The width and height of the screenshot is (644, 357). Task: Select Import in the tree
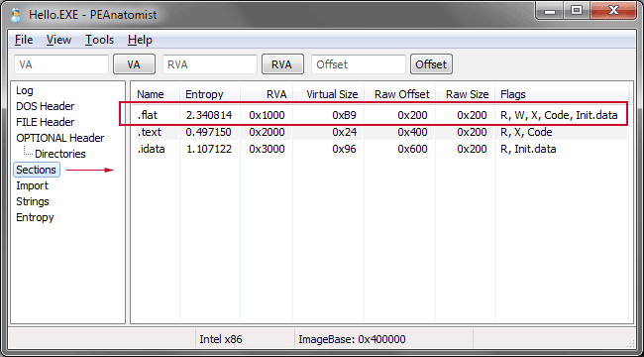[32, 185]
